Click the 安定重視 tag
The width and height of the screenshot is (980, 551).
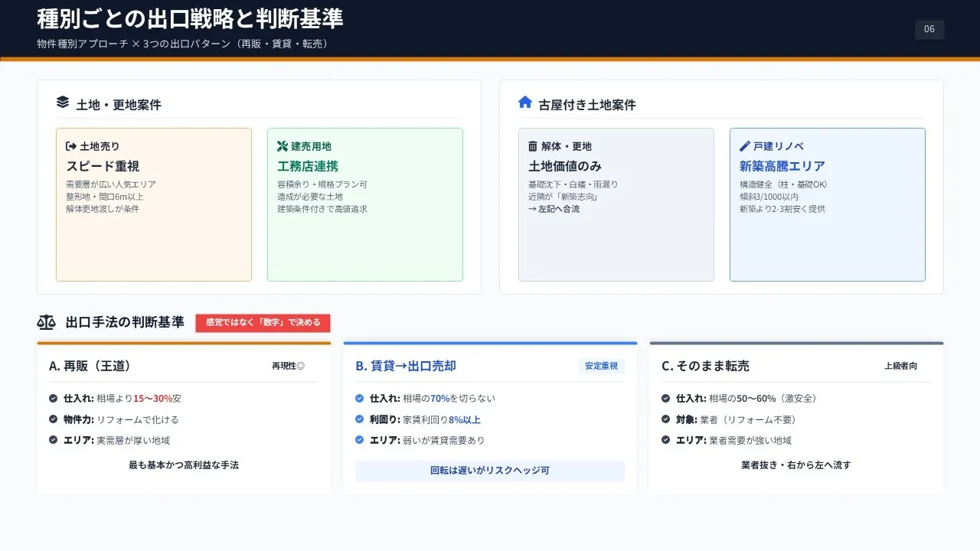click(601, 367)
